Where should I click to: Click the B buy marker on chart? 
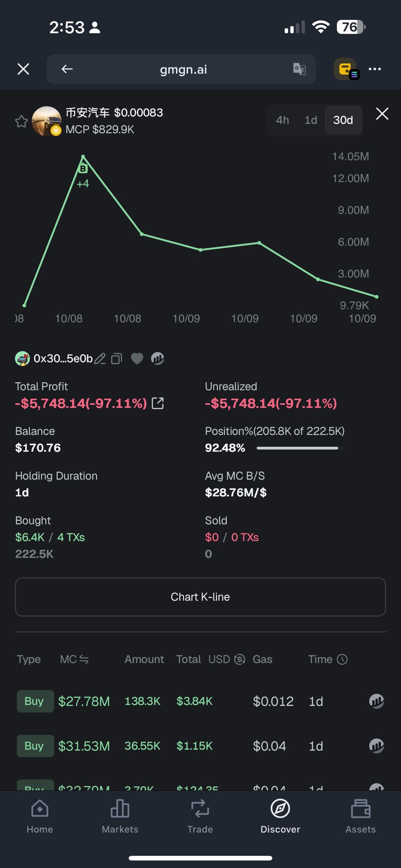[83, 169]
